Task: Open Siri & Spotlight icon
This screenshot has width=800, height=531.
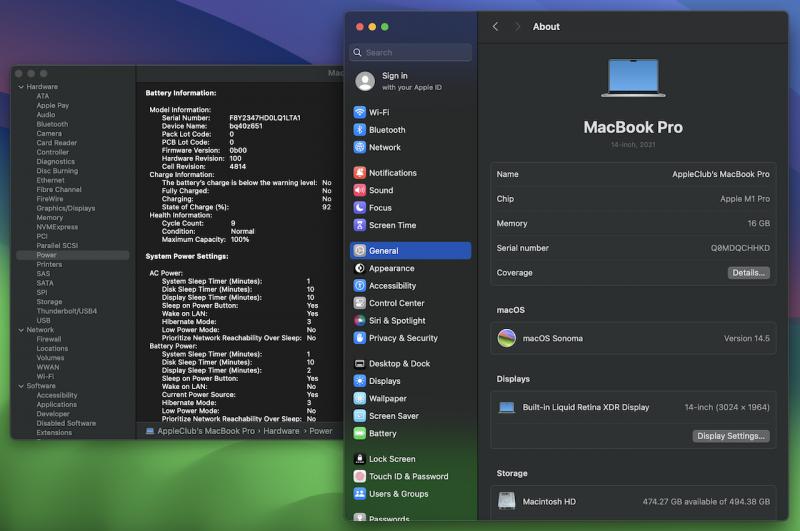Action: click(x=360, y=321)
